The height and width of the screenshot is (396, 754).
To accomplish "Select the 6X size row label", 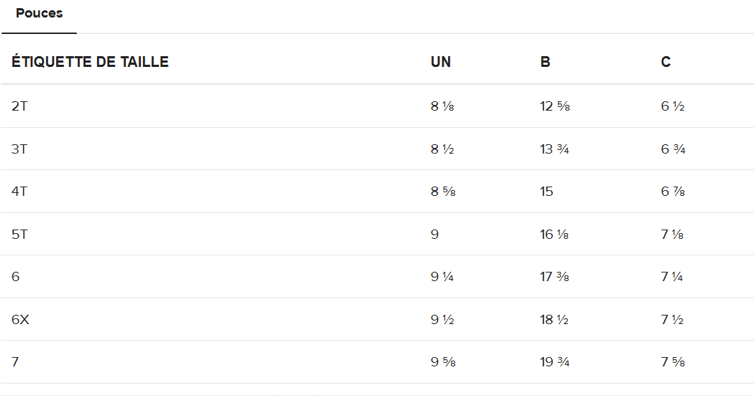I will pyautogui.click(x=20, y=320).
